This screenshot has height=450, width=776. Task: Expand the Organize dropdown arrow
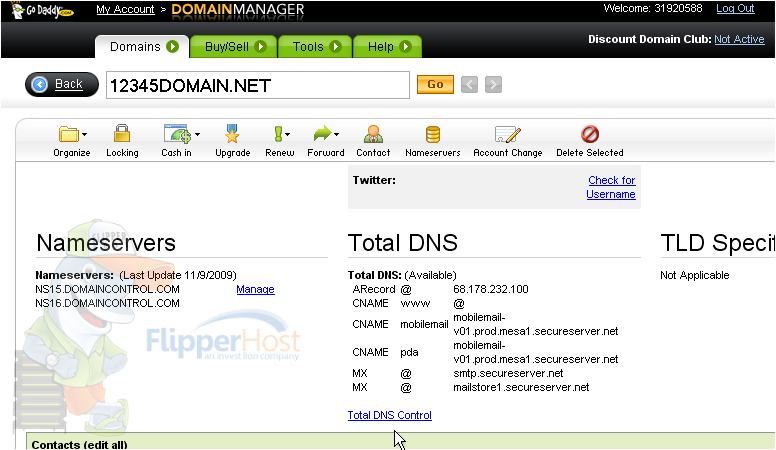(x=85, y=135)
